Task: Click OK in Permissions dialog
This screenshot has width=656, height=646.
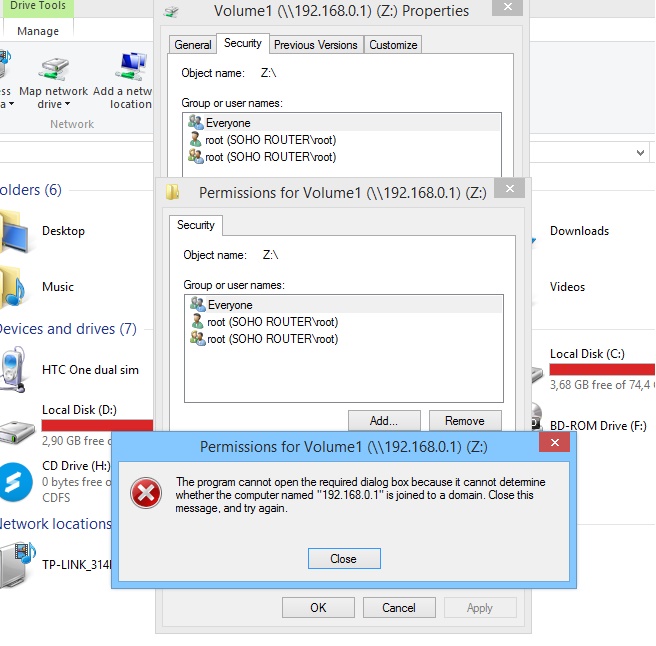Action: click(x=318, y=608)
